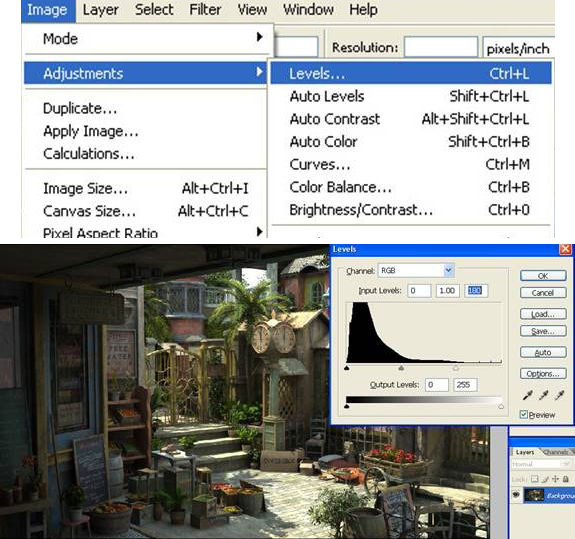Open the Help menu

363,10
